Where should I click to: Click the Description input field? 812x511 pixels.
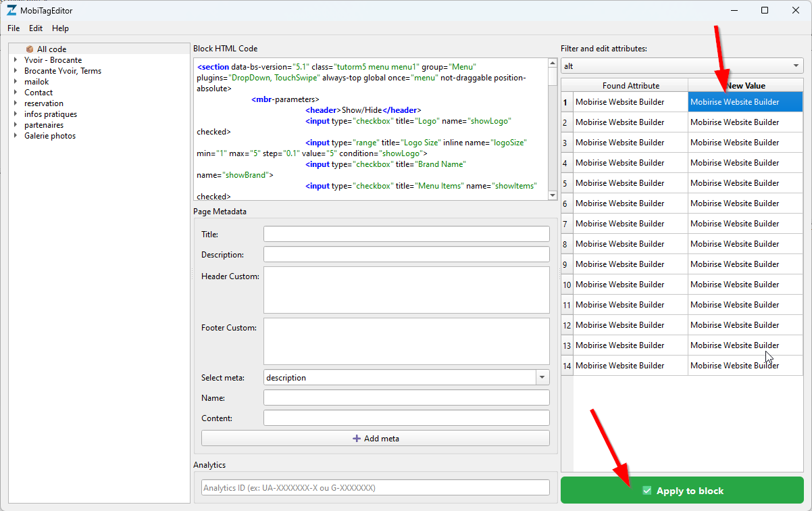tap(406, 254)
